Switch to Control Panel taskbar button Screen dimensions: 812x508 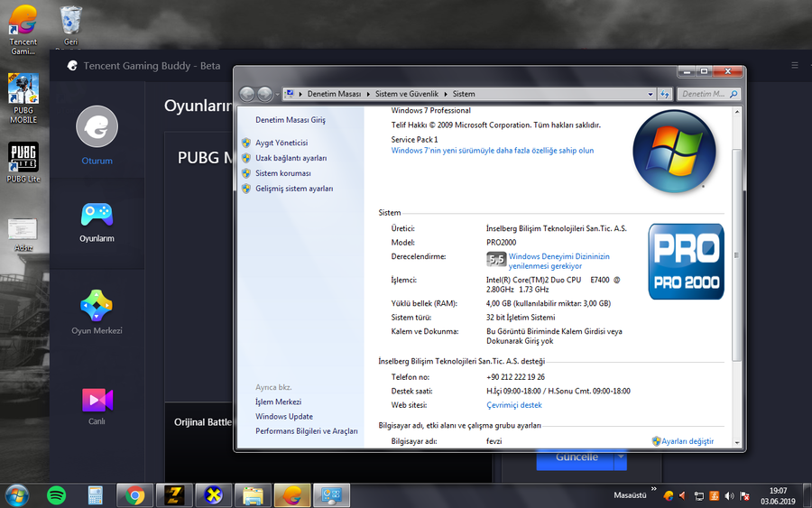pyautogui.click(x=331, y=495)
